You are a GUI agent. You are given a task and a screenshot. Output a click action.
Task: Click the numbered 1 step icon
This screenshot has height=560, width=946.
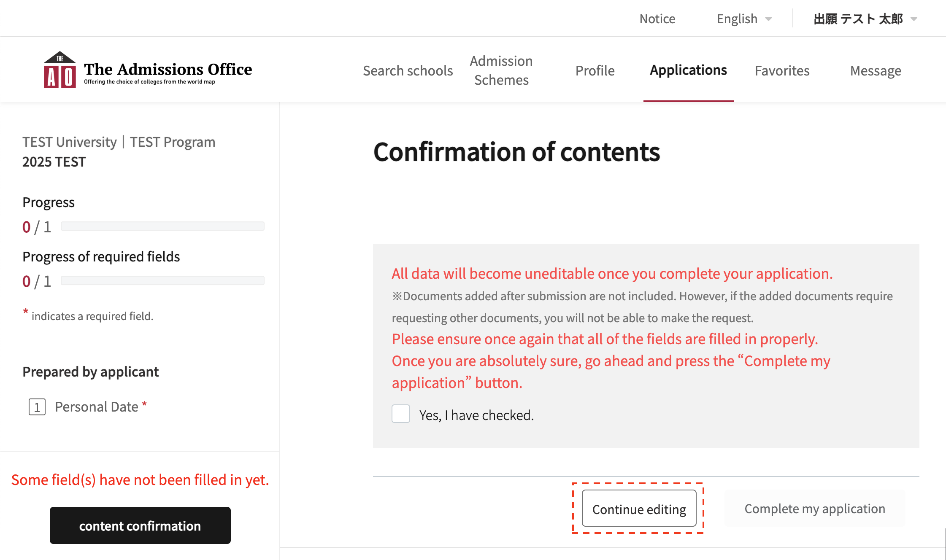[37, 407]
